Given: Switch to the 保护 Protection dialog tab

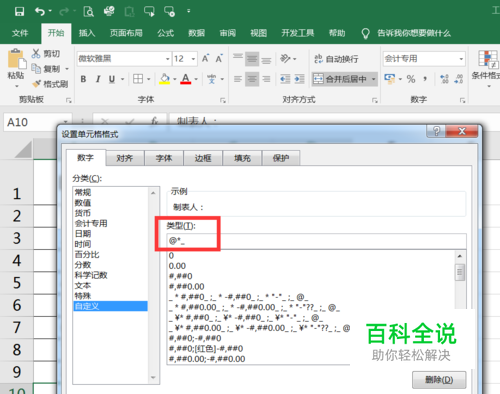Looking at the screenshot, I should pos(281,158).
